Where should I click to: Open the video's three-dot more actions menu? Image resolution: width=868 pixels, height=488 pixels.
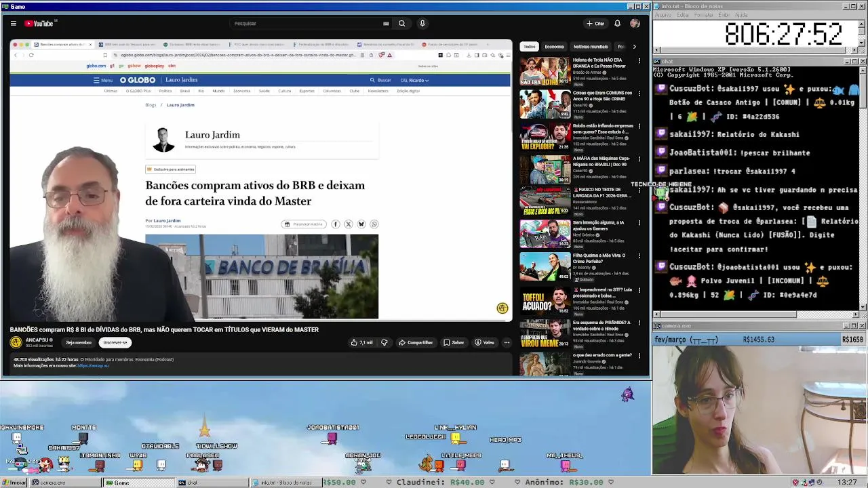pyautogui.click(x=507, y=342)
